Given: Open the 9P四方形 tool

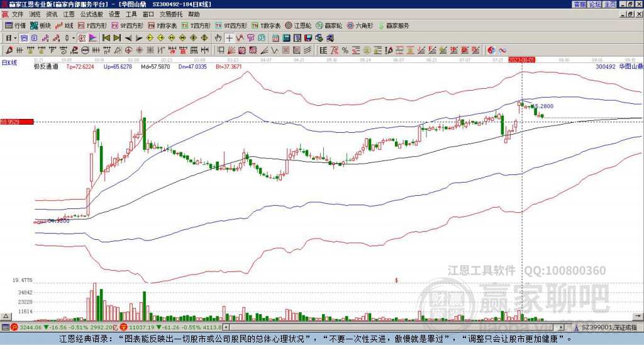Looking at the screenshot, I should [x=127, y=25].
